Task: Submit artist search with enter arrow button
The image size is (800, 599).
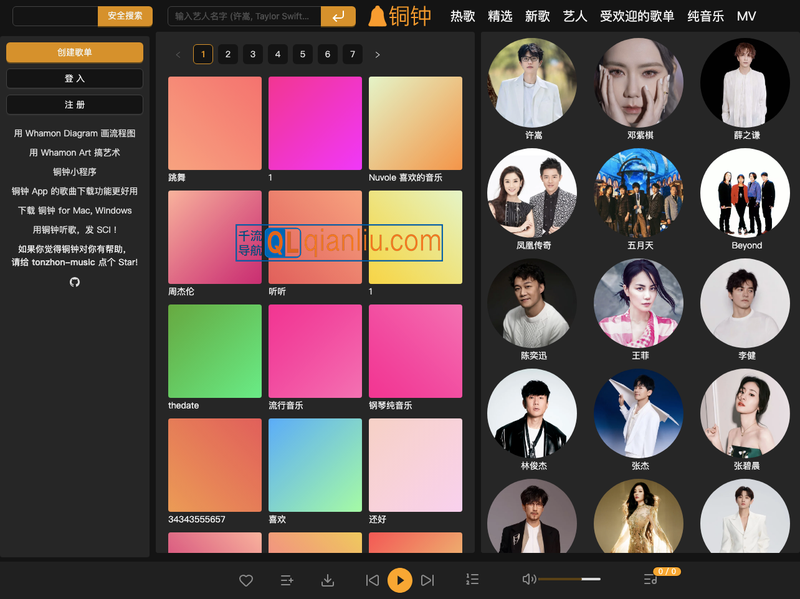Action: point(338,16)
